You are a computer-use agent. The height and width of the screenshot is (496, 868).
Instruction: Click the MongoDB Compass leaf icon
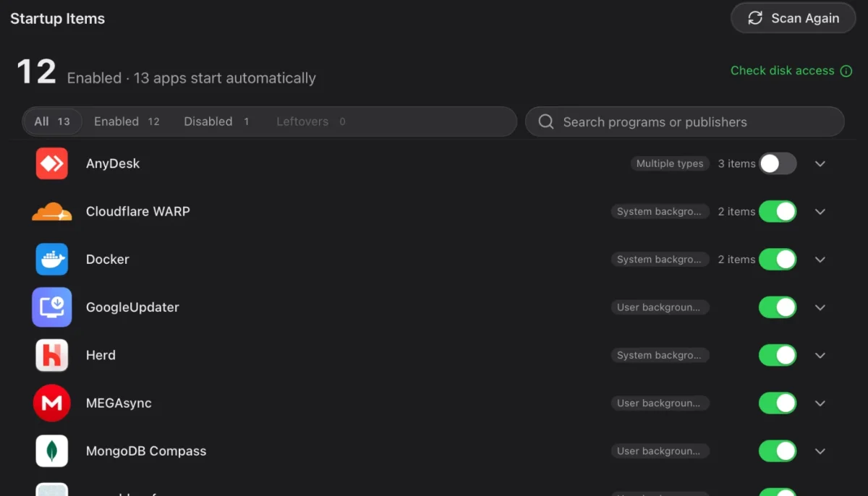click(x=52, y=451)
